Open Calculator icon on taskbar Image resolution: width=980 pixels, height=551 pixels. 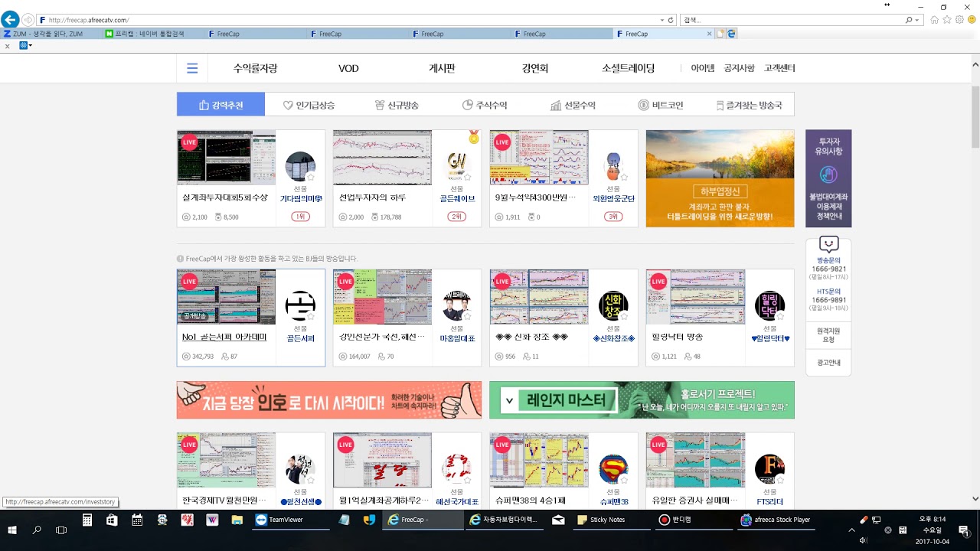87,520
